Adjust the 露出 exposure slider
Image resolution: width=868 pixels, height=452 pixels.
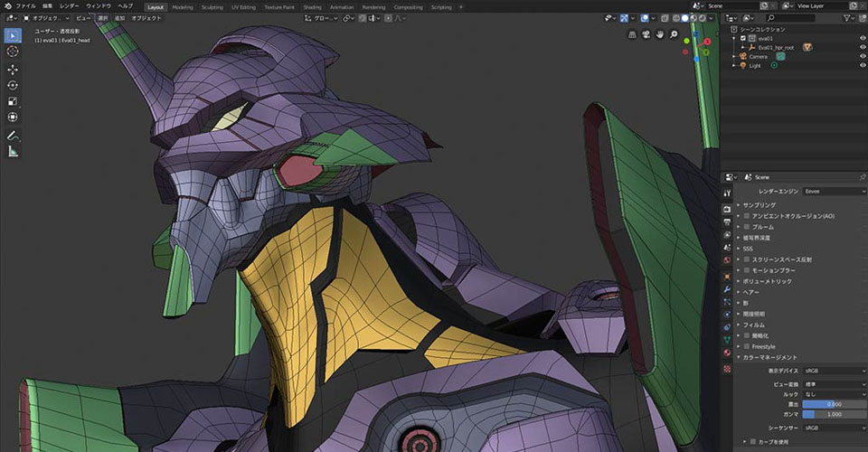835,404
